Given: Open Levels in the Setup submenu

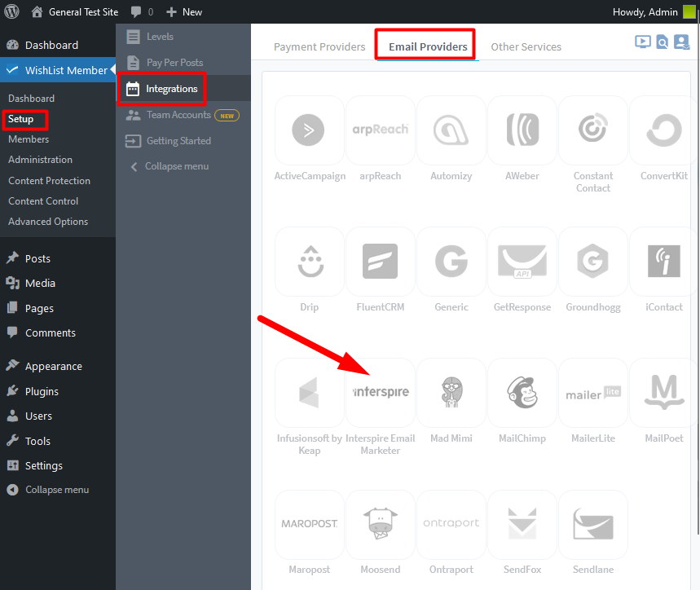Looking at the screenshot, I should pyautogui.click(x=183, y=37).
